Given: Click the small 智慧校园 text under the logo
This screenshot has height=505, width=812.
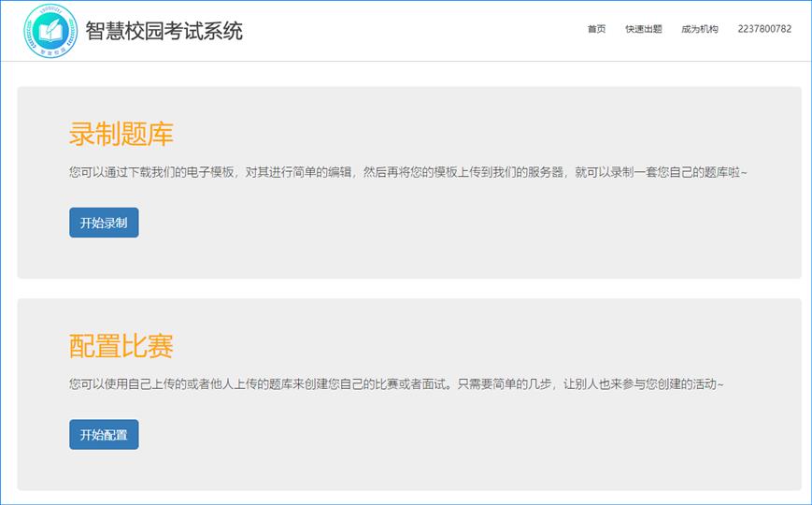Looking at the screenshot, I should click(50, 53).
